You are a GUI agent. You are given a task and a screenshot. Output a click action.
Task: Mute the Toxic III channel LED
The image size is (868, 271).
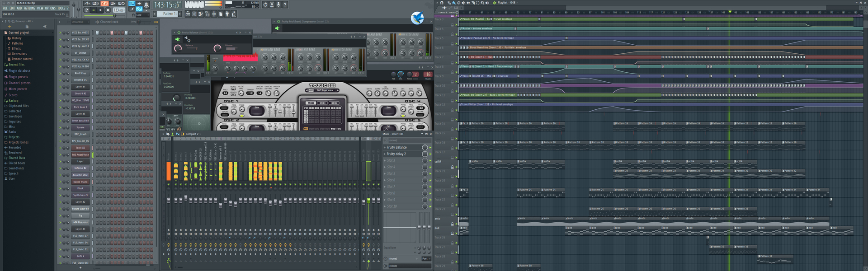(x=60, y=148)
